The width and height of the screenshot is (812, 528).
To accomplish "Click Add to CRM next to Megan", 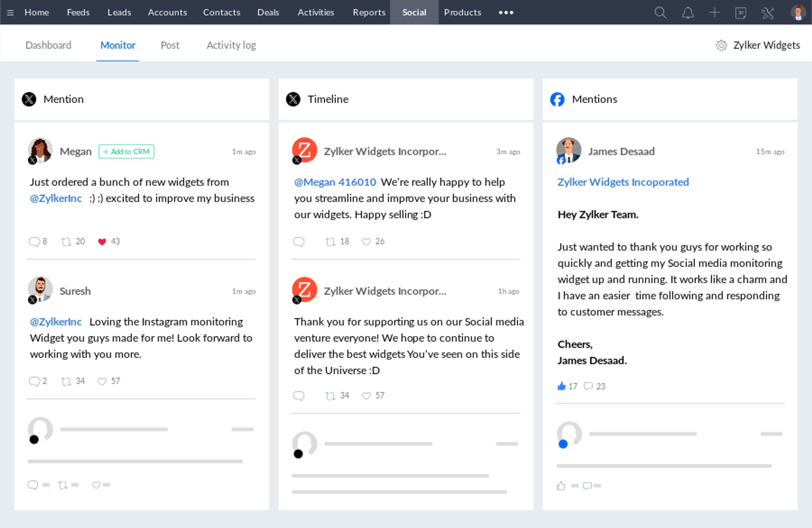I will coord(126,152).
